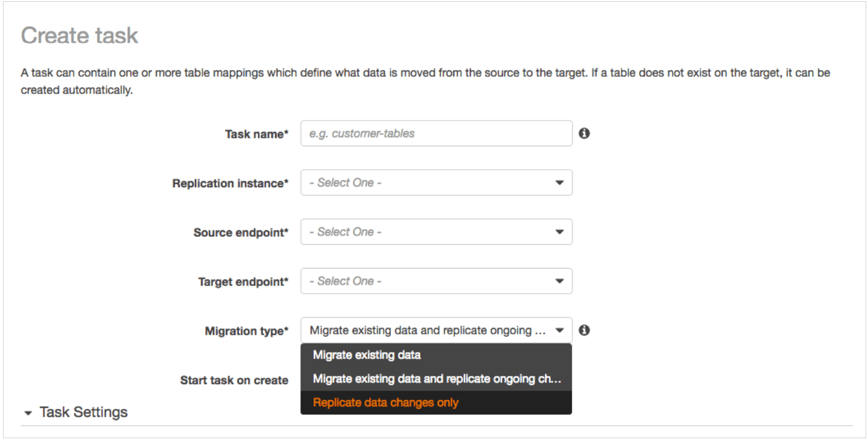Open the Source endpoint dropdown

click(436, 232)
